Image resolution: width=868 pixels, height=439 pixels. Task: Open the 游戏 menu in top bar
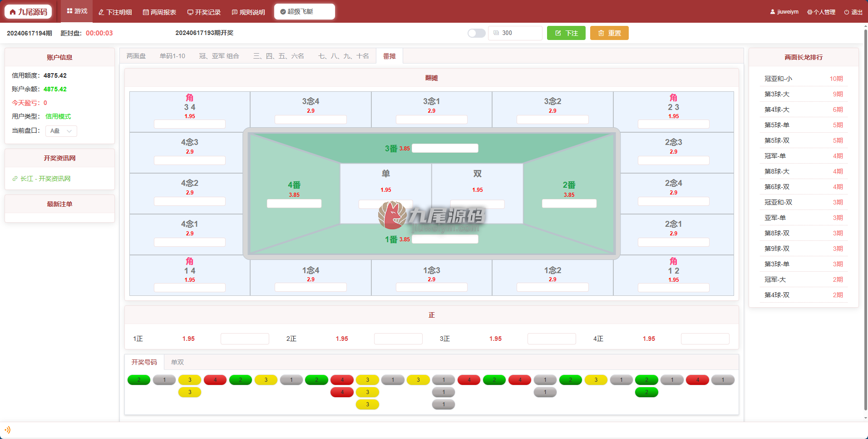click(x=77, y=11)
